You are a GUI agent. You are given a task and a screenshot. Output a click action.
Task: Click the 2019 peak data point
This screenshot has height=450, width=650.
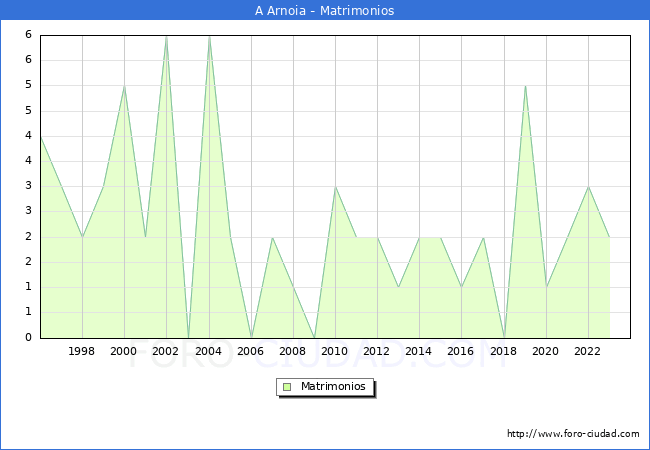pyautogui.click(x=525, y=86)
